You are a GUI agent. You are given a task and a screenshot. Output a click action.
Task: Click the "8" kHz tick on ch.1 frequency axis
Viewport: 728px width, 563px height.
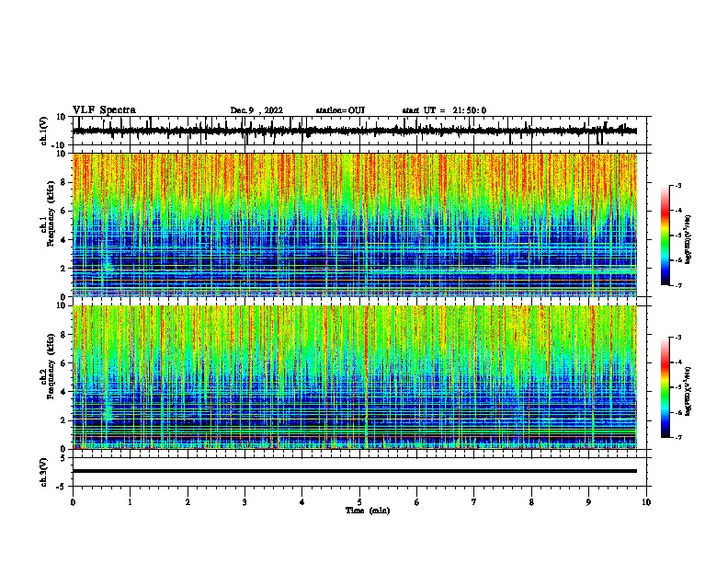[63, 182]
